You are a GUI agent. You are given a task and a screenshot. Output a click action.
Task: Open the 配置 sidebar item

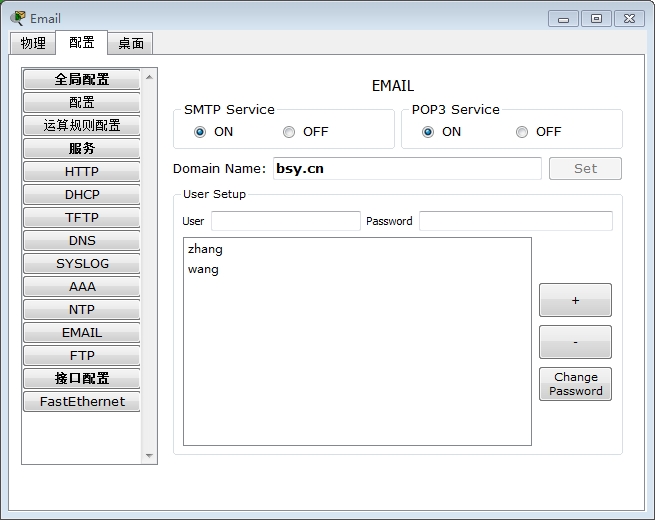pos(82,102)
